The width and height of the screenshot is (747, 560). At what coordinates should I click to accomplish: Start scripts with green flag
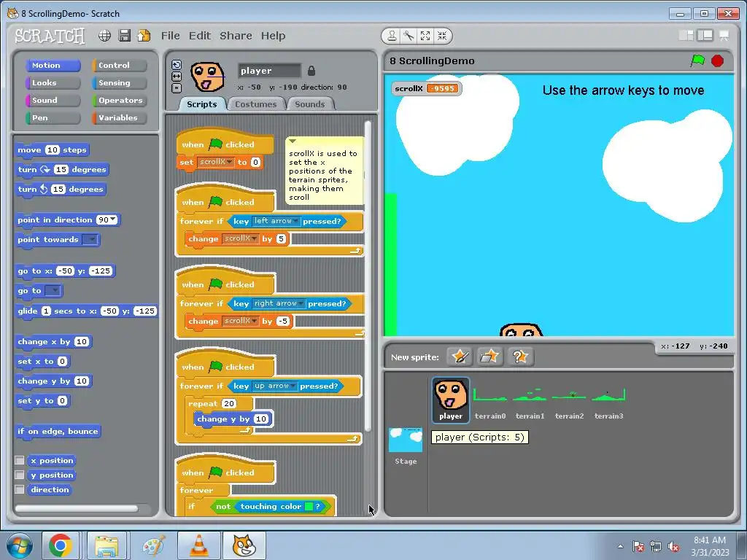click(x=697, y=61)
